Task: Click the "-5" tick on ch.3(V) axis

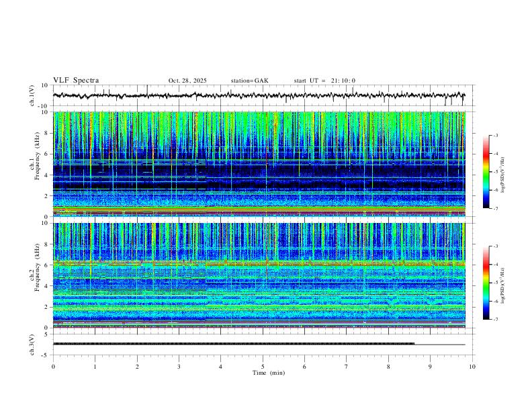Action: coord(45,355)
